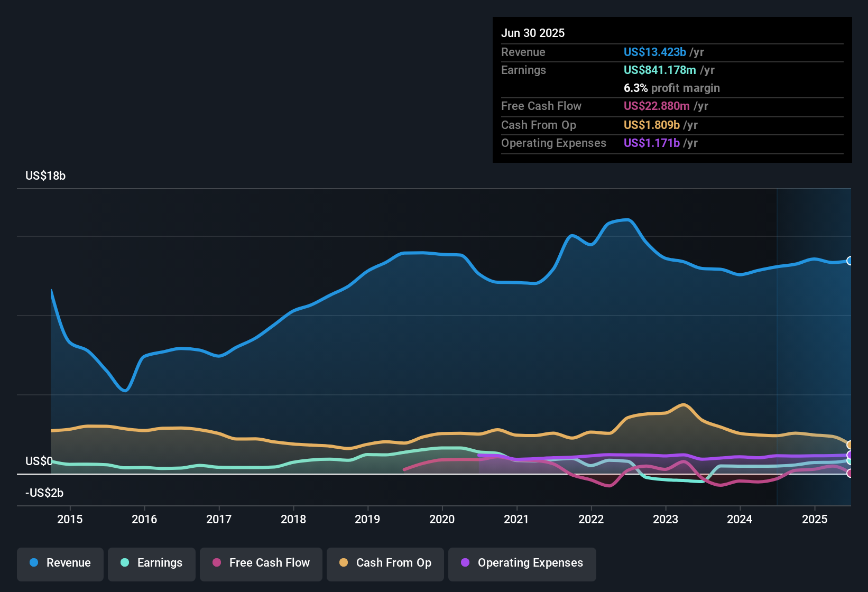The height and width of the screenshot is (592, 868).
Task: Click the 2023 x-axis year label
Action: [x=666, y=519]
